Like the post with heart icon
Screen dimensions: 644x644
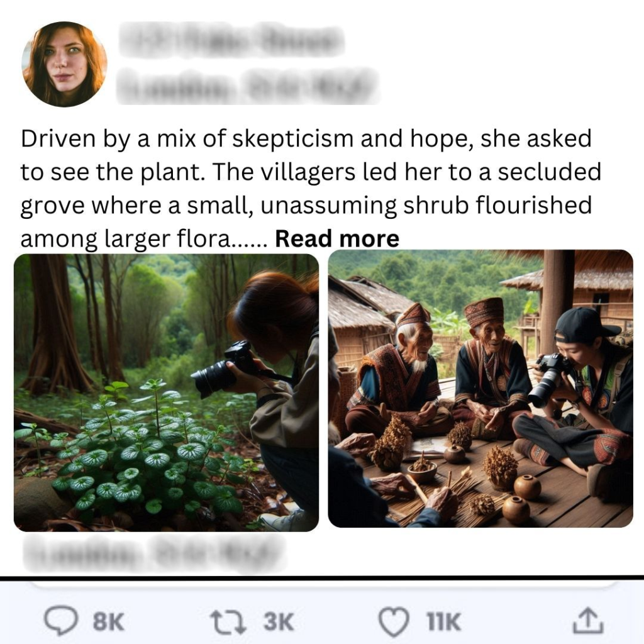pos(395,621)
